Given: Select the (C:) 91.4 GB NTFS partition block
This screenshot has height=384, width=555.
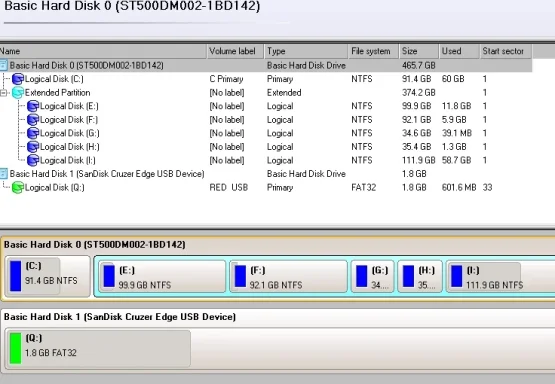Looking at the screenshot, I should (48, 276).
